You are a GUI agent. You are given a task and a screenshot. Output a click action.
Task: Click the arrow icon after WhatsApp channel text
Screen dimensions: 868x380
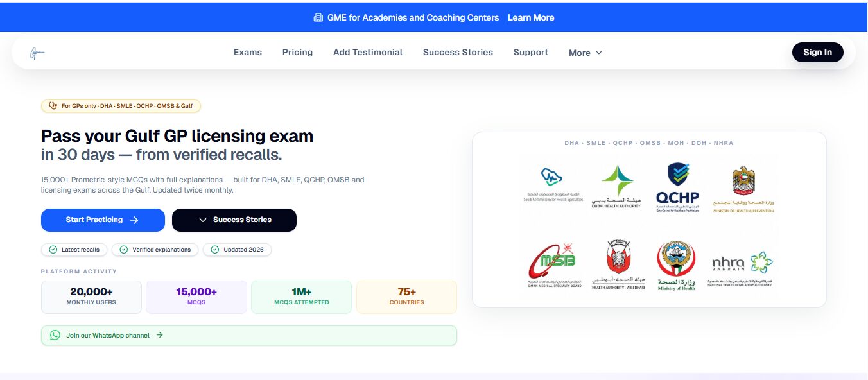coord(160,335)
